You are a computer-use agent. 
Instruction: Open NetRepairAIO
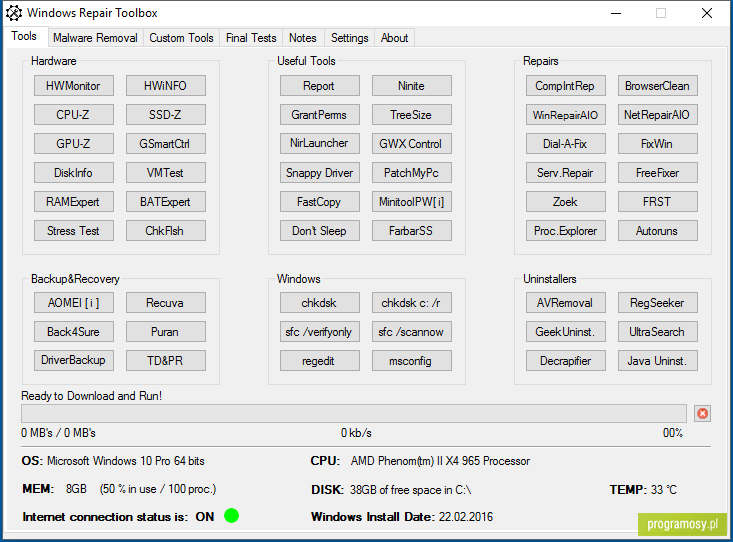coord(658,115)
